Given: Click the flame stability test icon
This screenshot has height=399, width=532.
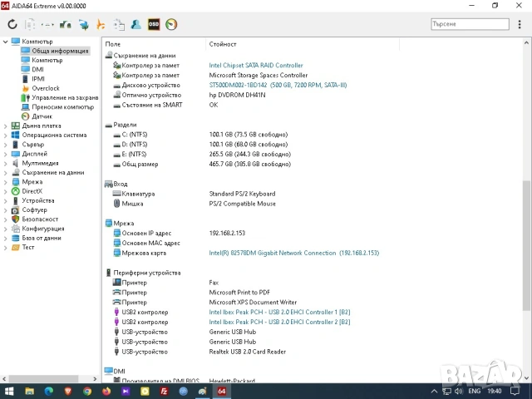Looking at the screenshot, I should click(101, 24).
